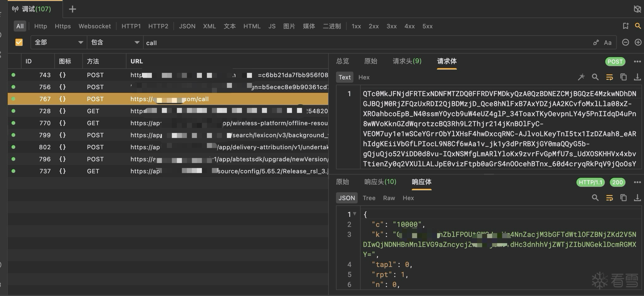Open the 全部 field dropdown
This screenshot has width=644, height=296.
point(59,42)
